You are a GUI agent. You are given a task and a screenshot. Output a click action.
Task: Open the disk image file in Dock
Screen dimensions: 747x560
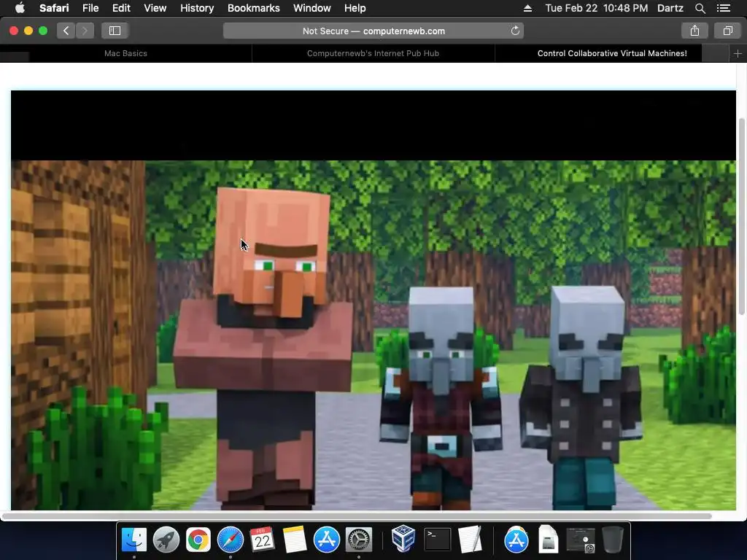point(549,540)
